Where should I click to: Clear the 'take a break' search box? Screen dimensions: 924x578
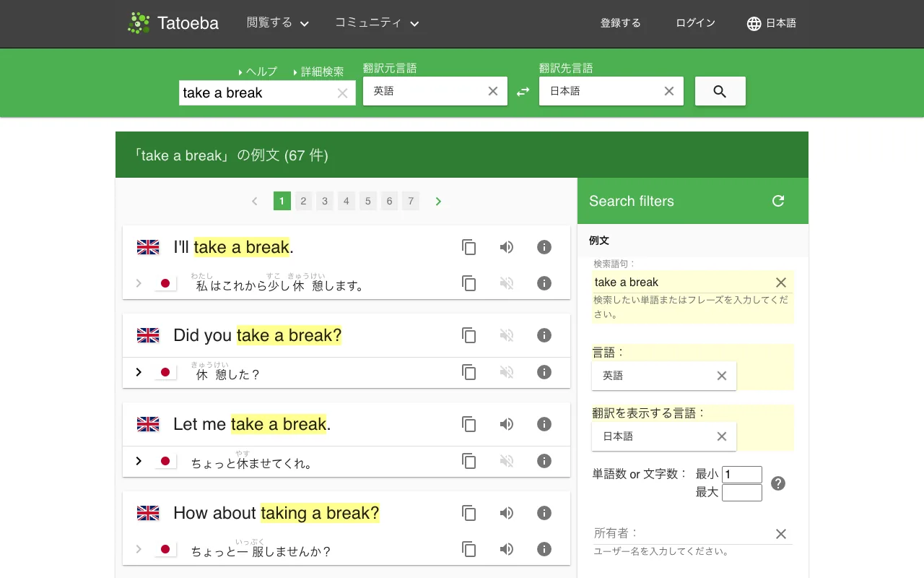pyautogui.click(x=342, y=92)
